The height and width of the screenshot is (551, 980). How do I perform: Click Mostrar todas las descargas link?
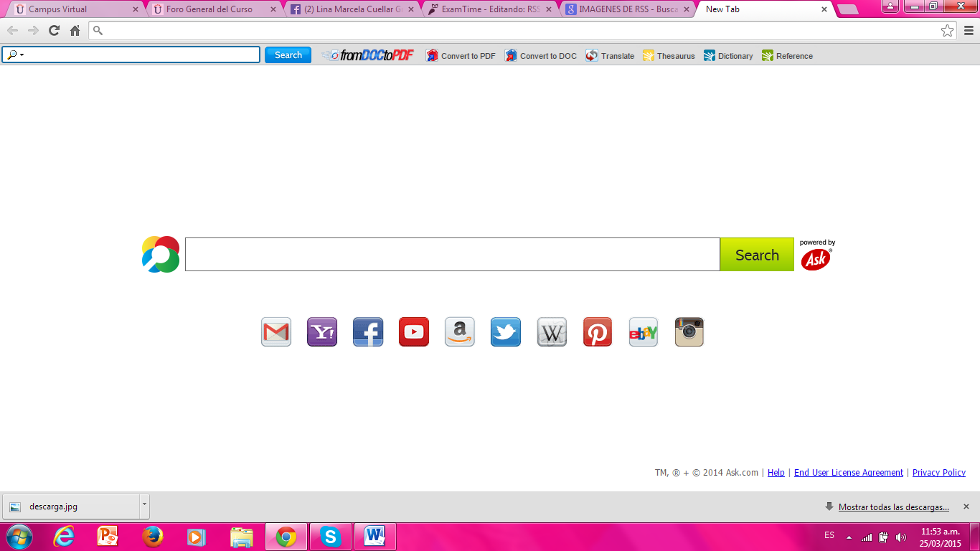tap(894, 507)
